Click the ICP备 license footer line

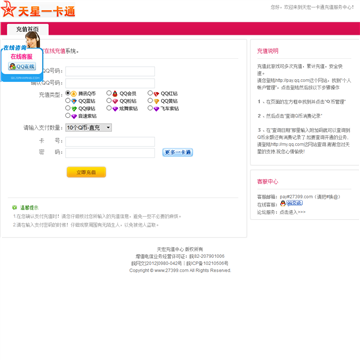click(180, 263)
